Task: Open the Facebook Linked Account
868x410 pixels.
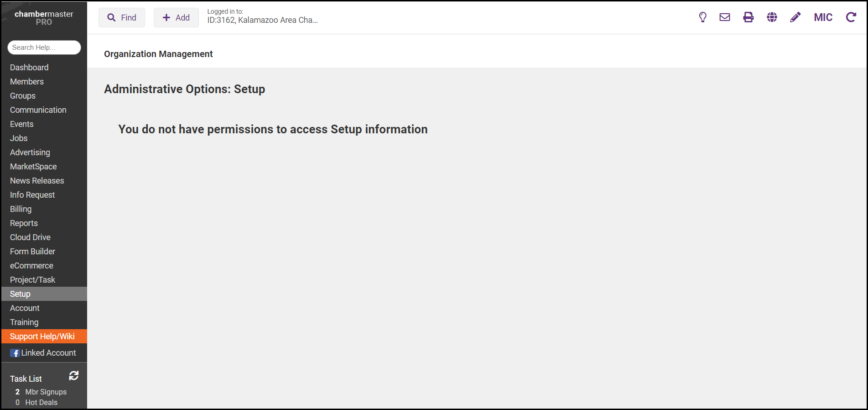Action: pyautogui.click(x=43, y=353)
